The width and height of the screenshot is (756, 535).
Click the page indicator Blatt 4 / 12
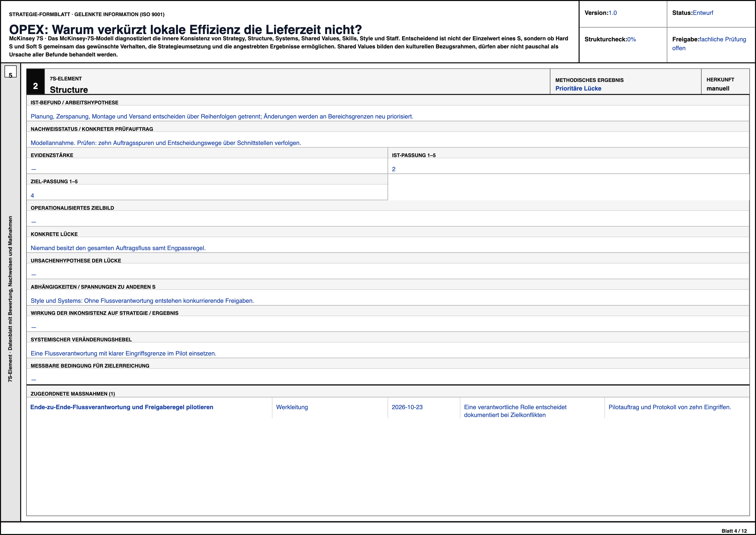pyautogui.click(x=734, y=531)
